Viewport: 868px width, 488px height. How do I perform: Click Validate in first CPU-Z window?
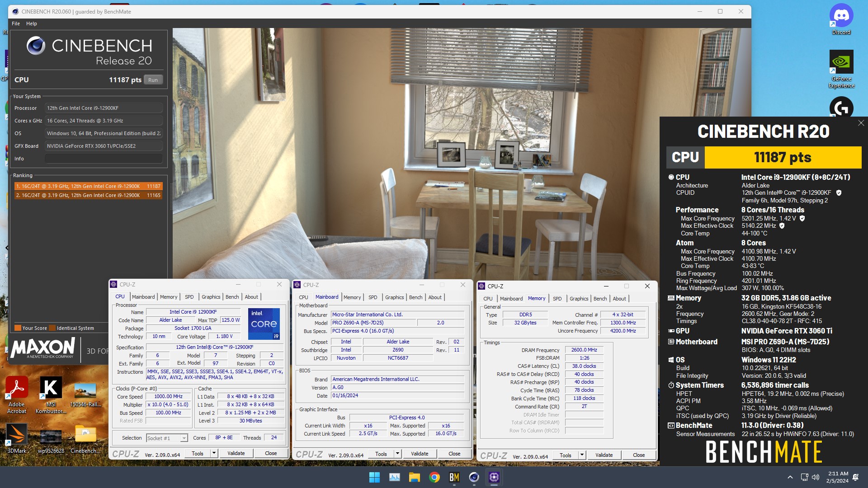click(236, 454)
